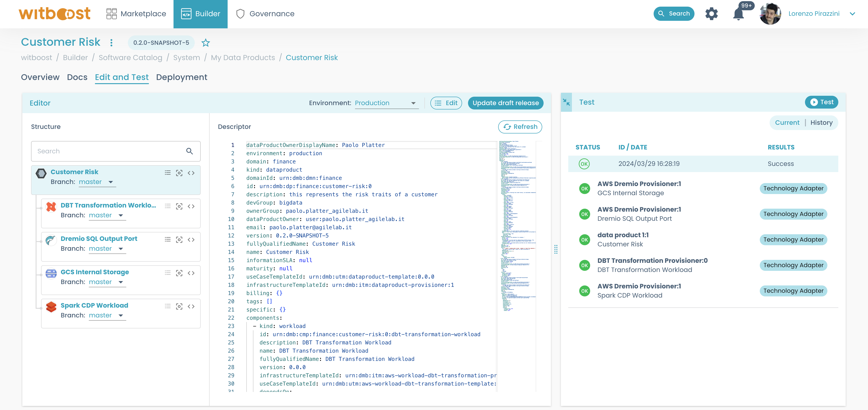Star Customer Risk as favorite
The height and width of the screenshot is (410, 868).
click(205, 43)
